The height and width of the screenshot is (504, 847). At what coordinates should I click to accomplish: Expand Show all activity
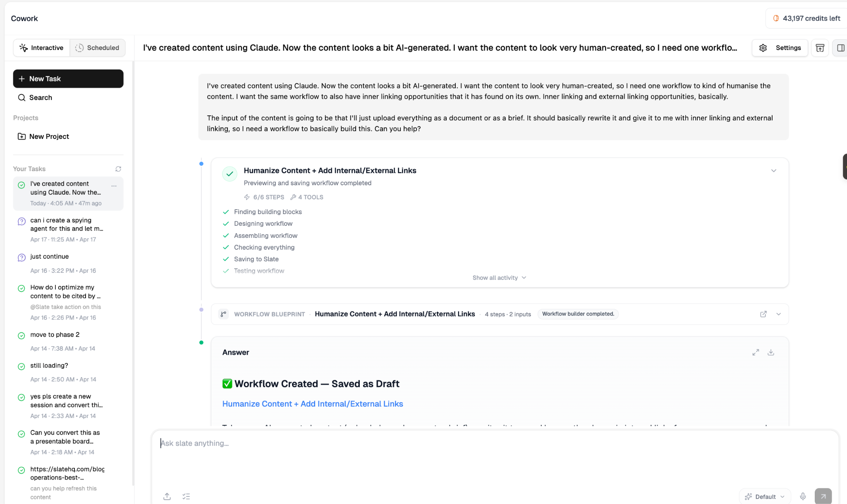[x=499, y=278]
